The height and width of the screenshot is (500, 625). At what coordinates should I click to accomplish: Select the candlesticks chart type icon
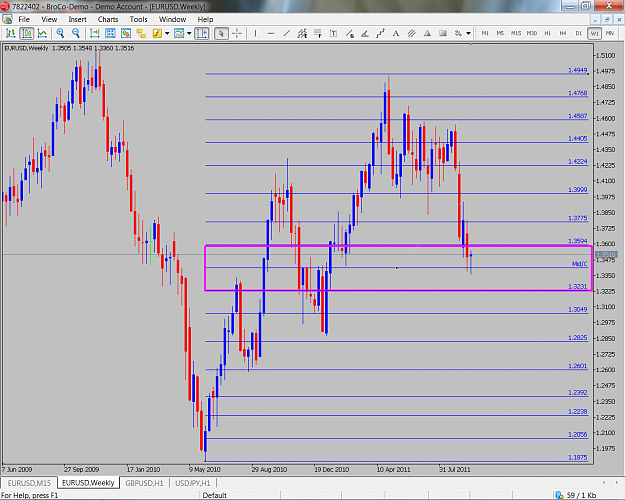(x=27, y=33)
